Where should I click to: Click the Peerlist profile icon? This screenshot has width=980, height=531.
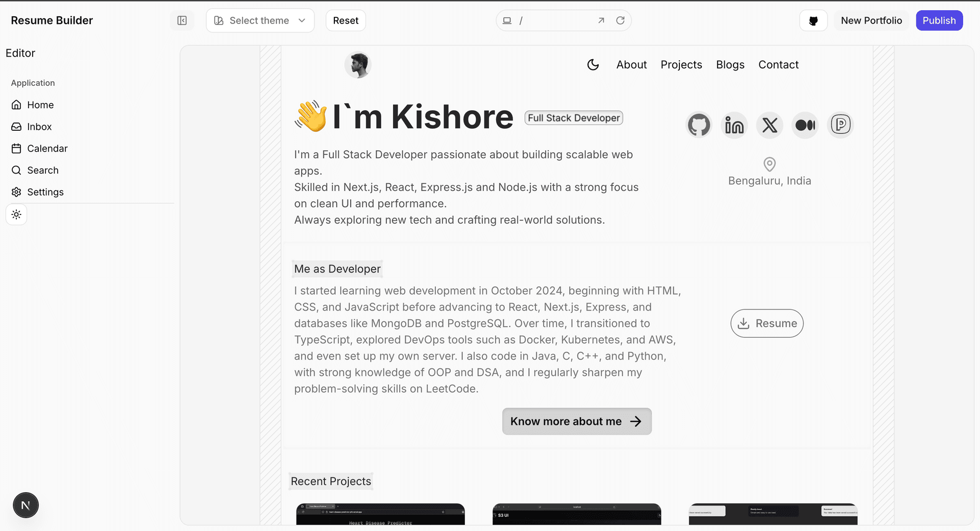pyautogui.click(x=840, y=125)
